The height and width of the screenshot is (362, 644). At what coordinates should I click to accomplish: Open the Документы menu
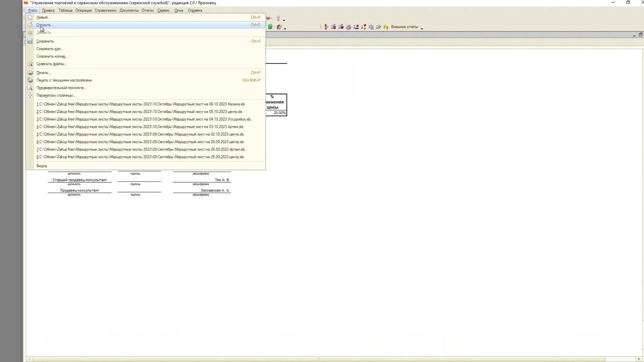point(129,10)
